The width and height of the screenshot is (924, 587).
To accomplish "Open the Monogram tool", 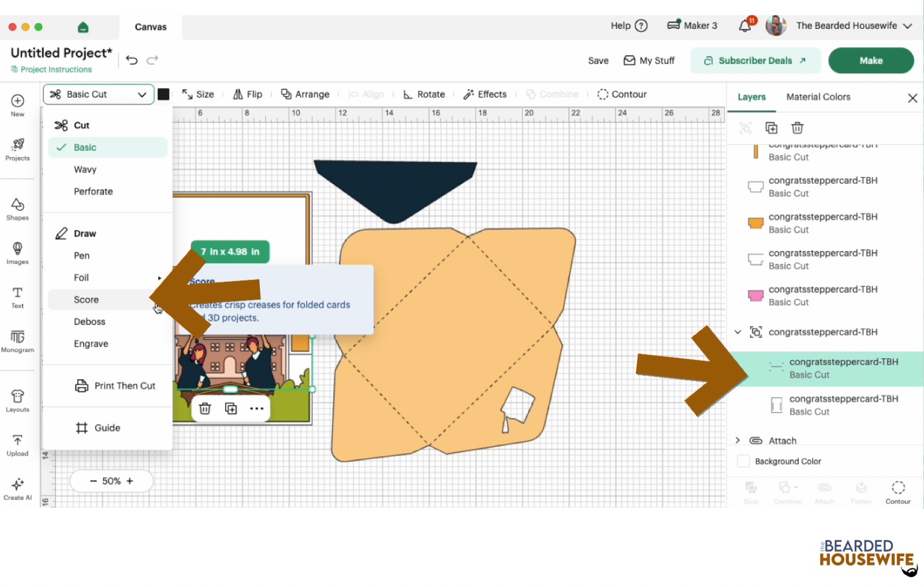I will tap(17, 341).
